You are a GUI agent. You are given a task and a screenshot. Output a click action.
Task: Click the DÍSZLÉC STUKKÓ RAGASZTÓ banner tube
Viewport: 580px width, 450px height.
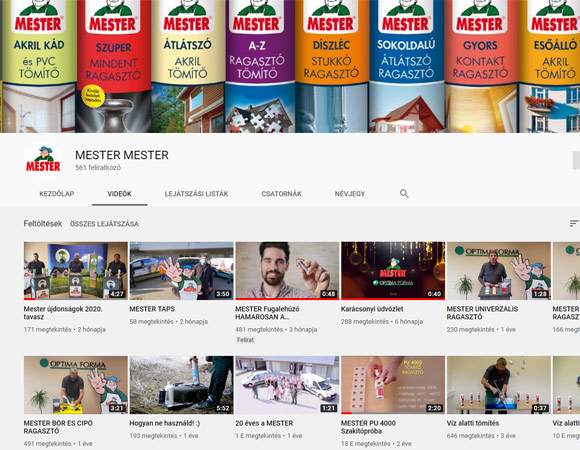332,66
